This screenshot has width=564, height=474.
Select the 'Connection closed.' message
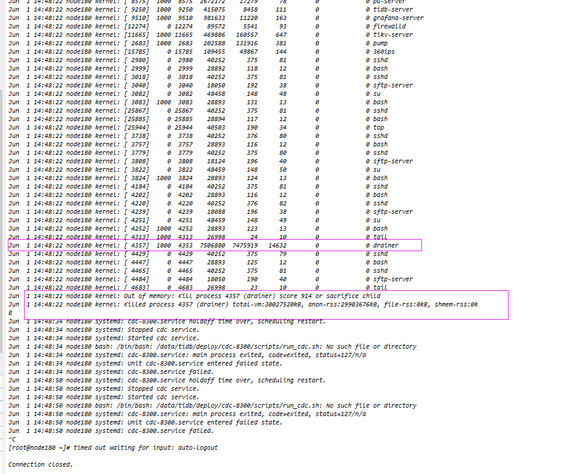coord(40,465)
